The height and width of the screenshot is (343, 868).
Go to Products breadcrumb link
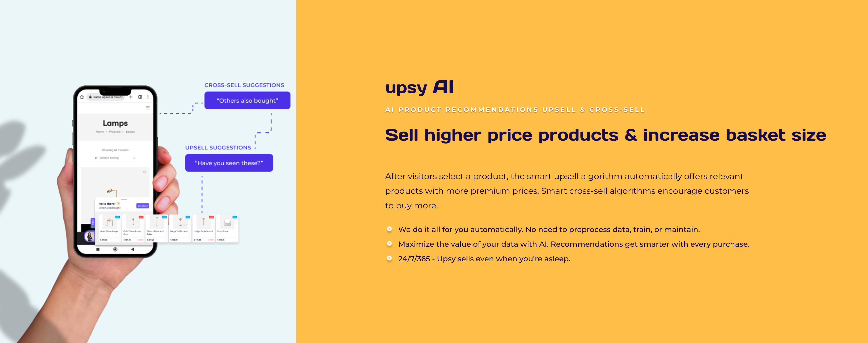[115, 132]
